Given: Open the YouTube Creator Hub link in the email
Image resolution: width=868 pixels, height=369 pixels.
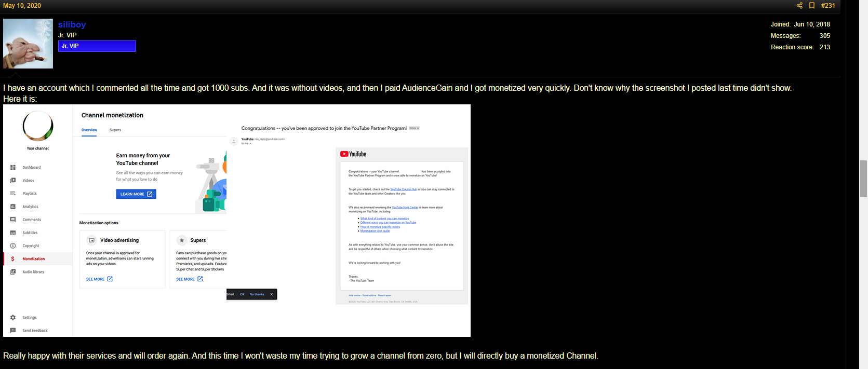Looking at the screenshot, I should [x=404, y=189].
